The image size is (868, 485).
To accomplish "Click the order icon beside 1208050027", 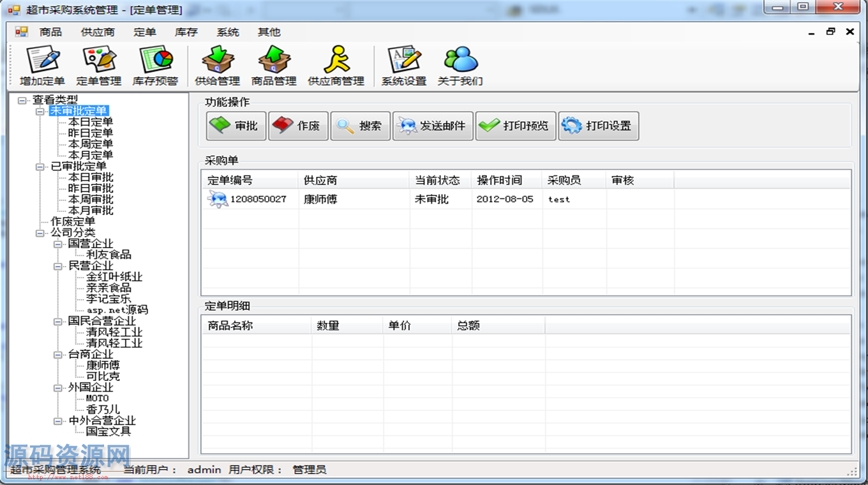I will point(217,199).
